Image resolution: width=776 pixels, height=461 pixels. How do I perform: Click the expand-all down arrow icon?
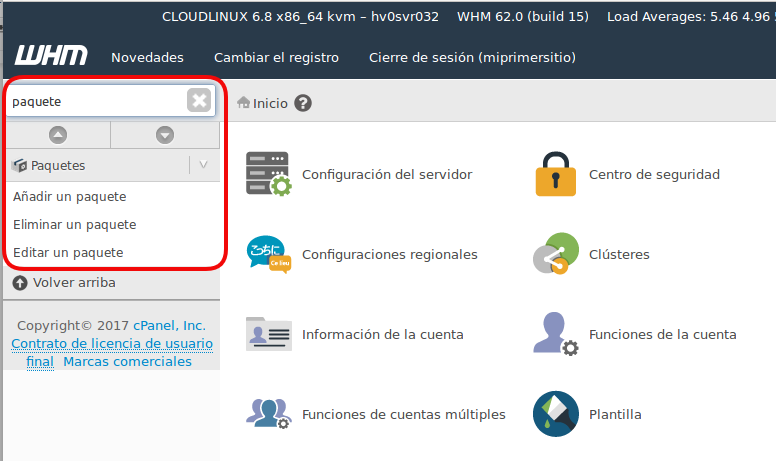(165, 135)
